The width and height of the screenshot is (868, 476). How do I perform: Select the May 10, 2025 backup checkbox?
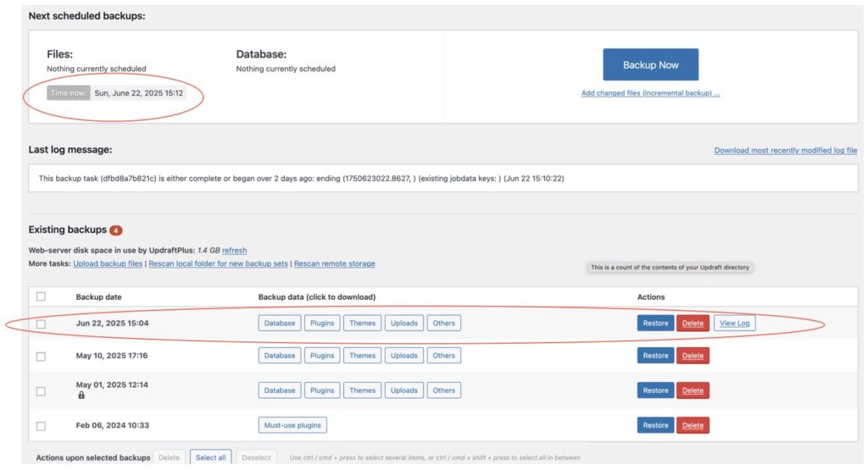point(41,357)
